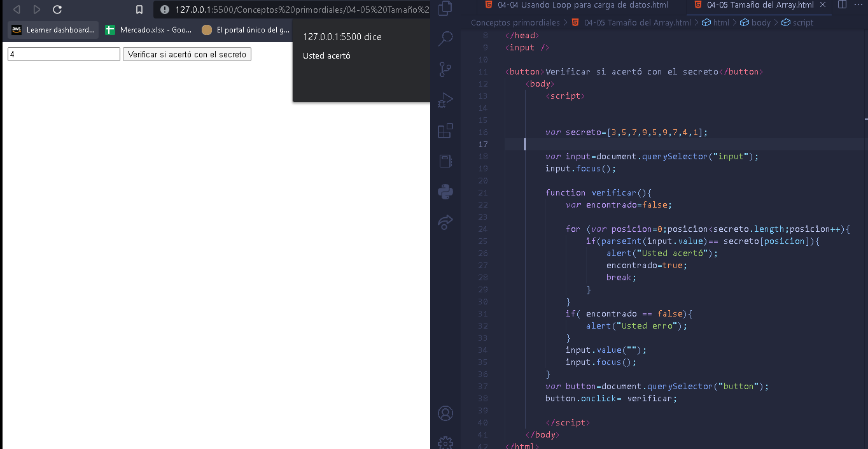Viewport: 868px width, 449px height.
Task: Open the html breadcrumb symbol
Action: point(716,22)
